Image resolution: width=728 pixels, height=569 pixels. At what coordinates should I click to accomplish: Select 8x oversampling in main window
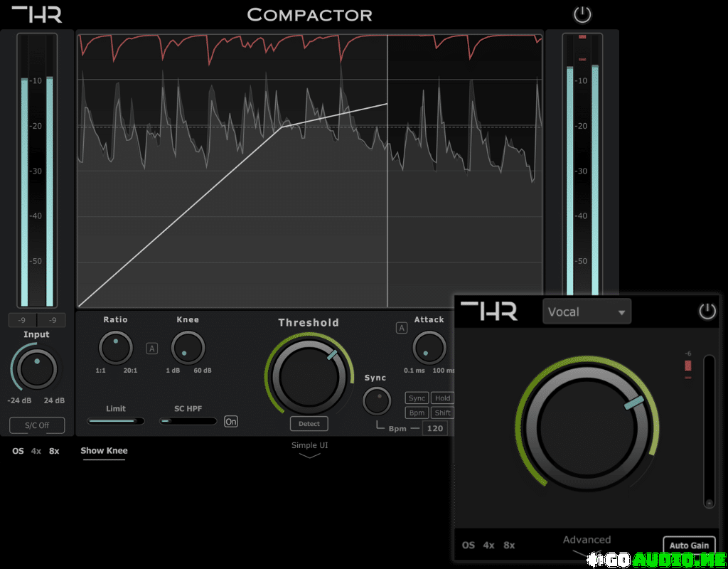click(54, 451)
